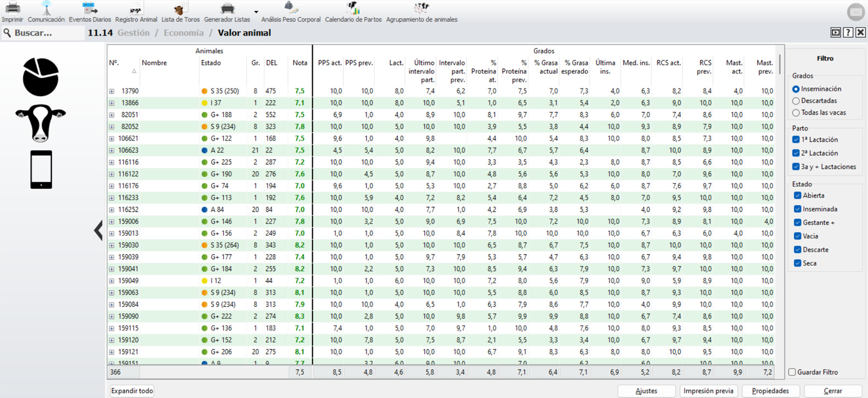Expand row of animal 13790
Image resolution: width=868 pixels, height=398 pixels.
click(x=111, y=91)
